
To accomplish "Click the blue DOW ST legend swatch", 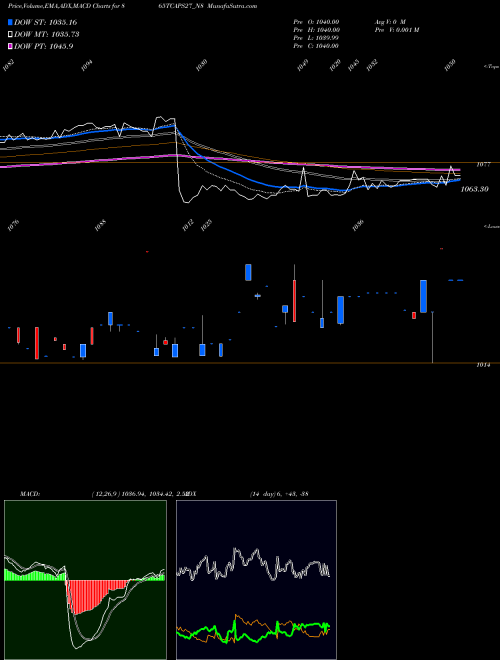I will [10, 22].
